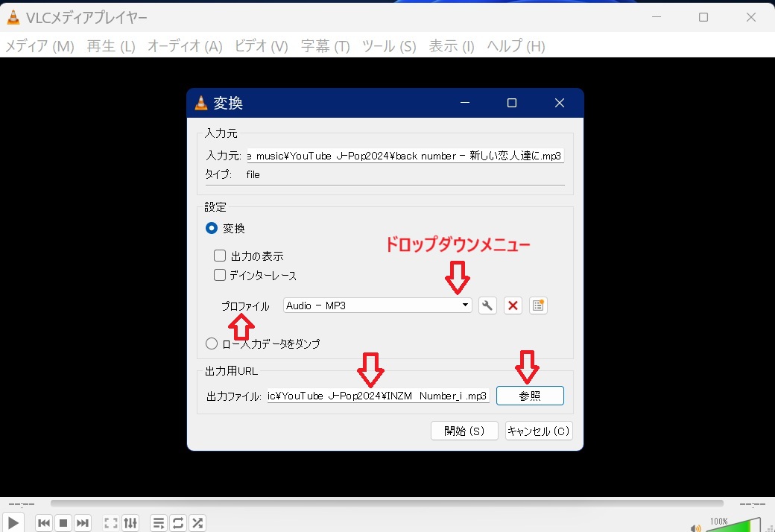Stop playback with the stop button
775x532 pixels.
[x=63, y=523]
